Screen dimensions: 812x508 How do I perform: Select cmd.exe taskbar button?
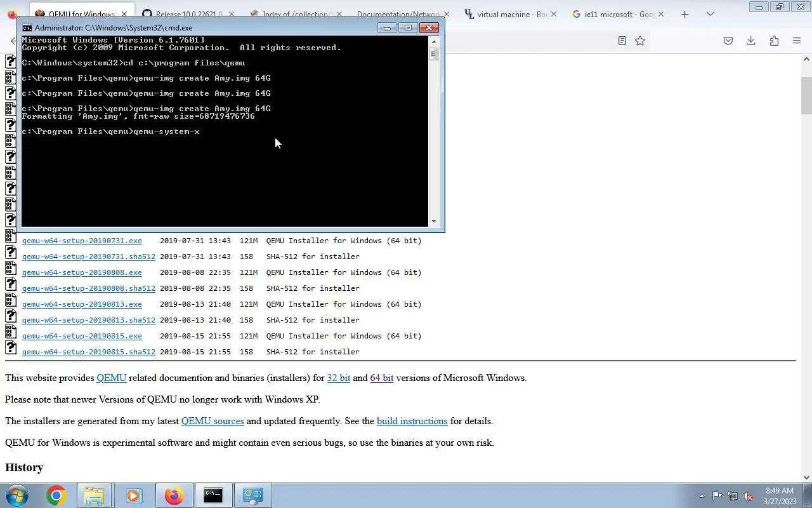(213, 495)
